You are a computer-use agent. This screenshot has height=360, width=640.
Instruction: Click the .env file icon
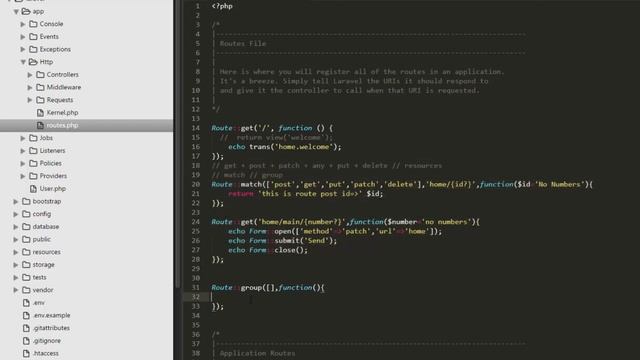27,302
